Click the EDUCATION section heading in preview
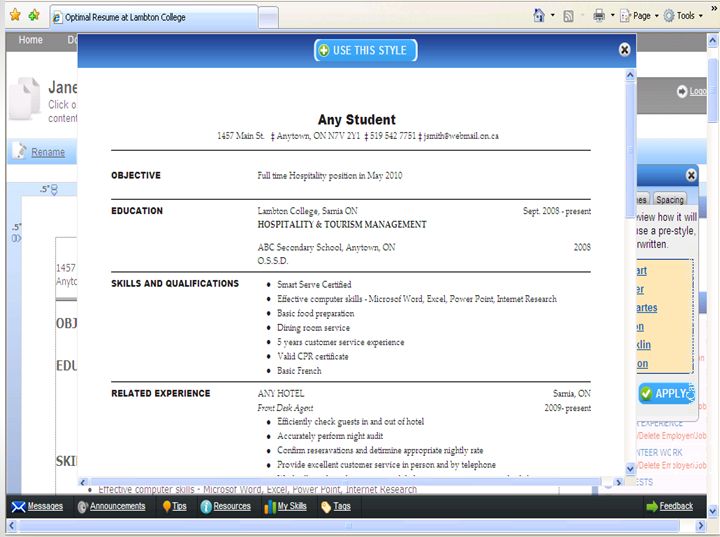This screenshot has width=720, height=537. coord(137,211)
